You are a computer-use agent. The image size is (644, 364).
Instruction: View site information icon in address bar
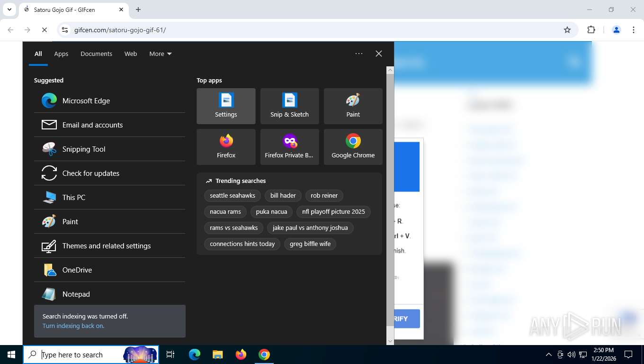tap(65, 30)
